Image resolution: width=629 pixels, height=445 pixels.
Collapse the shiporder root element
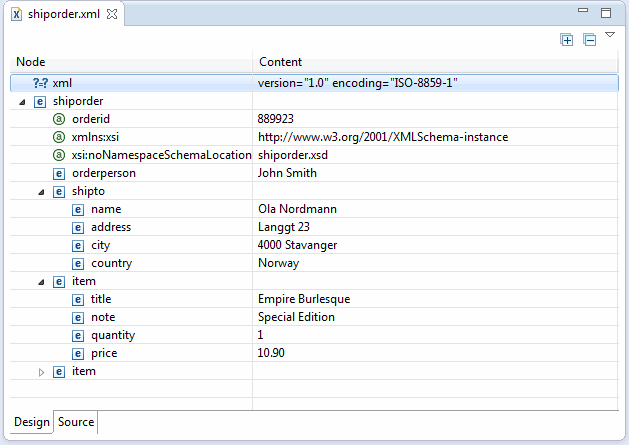click(22, 101)
